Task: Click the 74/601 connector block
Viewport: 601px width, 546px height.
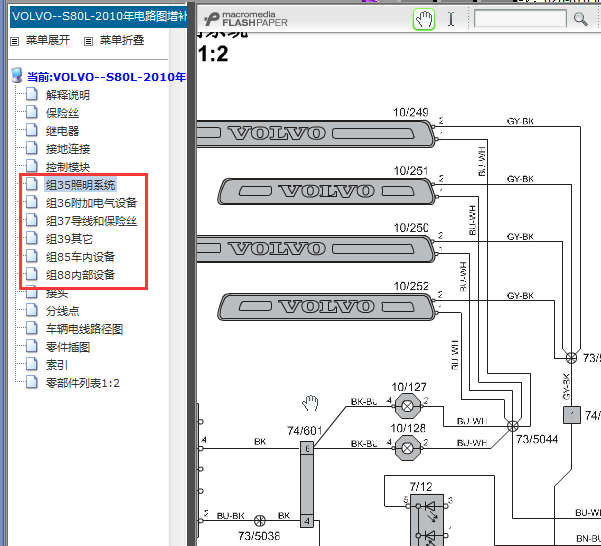Action: pyautogui.click(x=307, y=485)
